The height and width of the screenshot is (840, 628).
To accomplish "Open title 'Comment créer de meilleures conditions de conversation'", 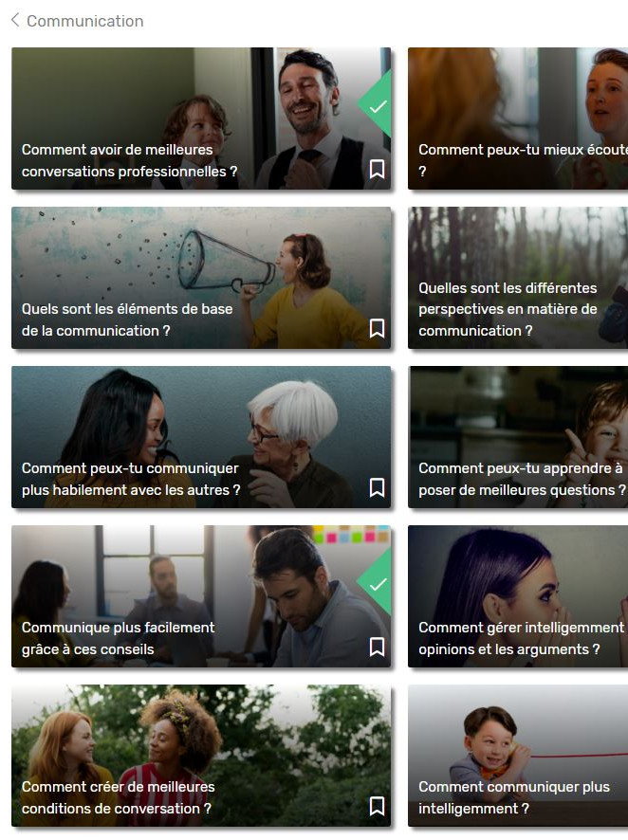I will tap(118, 797).
